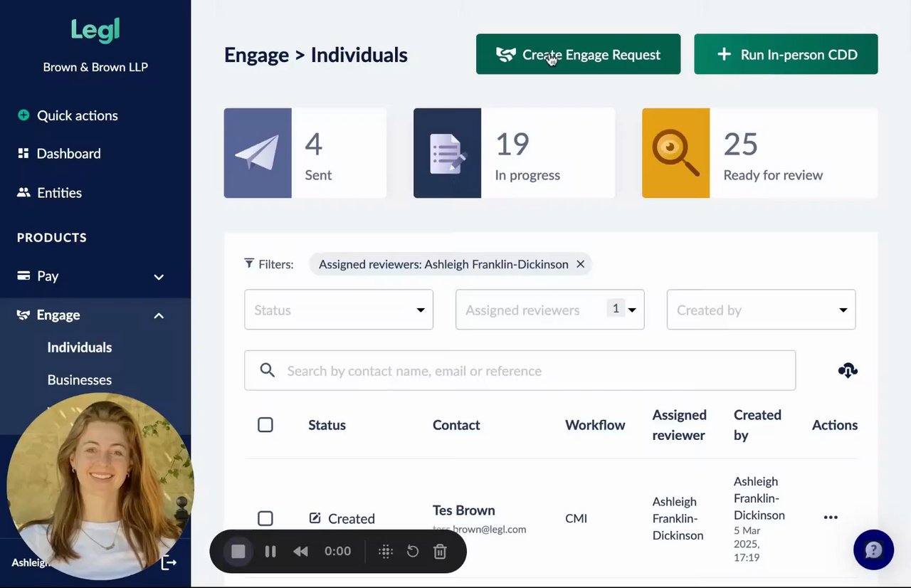Open the 19 In progress card

(514, 153)
